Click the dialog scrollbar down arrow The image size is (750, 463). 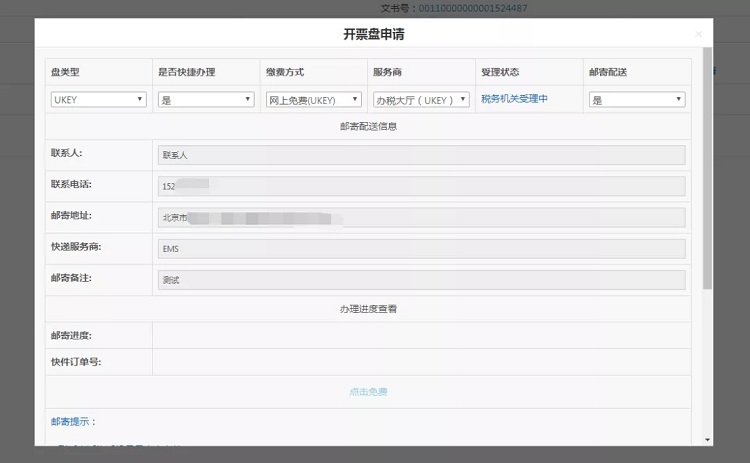click(x=708, y=440)
